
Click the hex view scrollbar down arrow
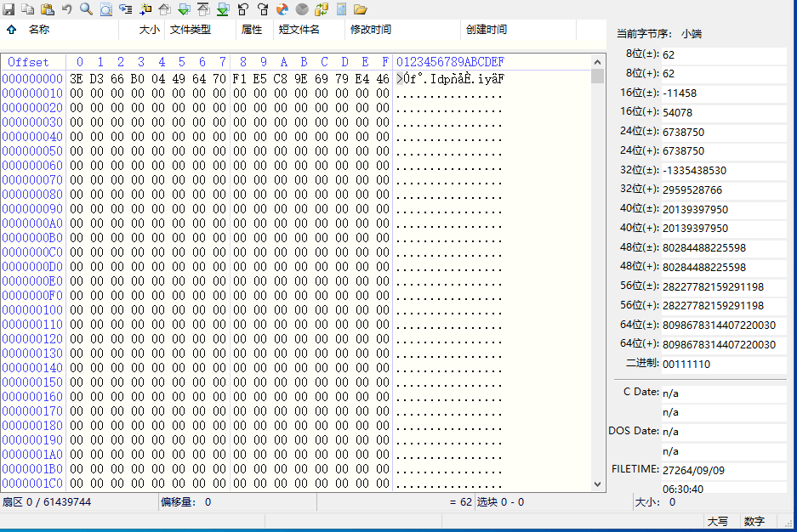tap(598, 484)
